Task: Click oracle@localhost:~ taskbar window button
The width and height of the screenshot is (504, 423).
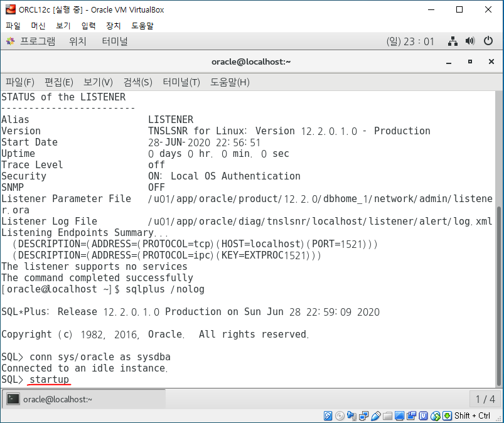Action: coord(84,399)
